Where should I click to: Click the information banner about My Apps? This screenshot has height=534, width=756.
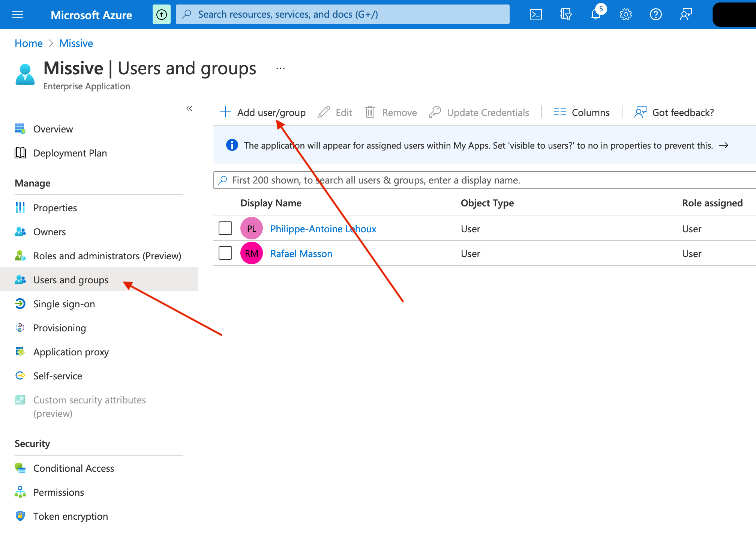[x=484, y=145]
